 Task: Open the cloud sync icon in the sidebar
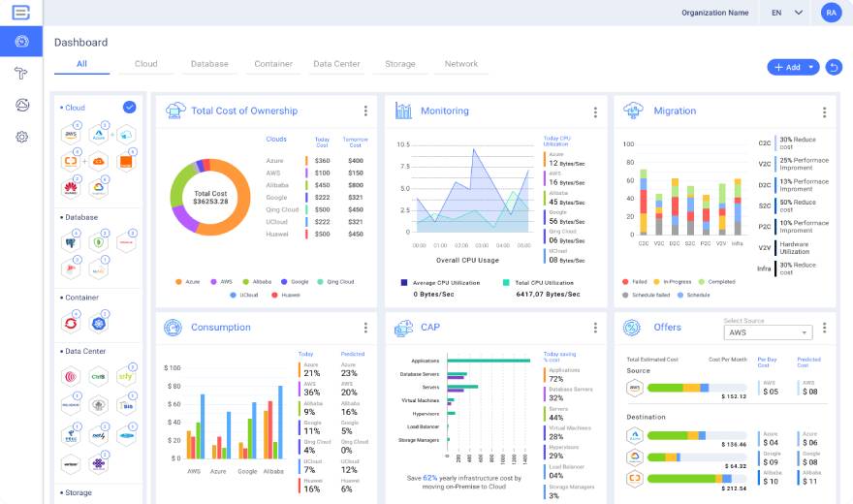tap(21, 105)
